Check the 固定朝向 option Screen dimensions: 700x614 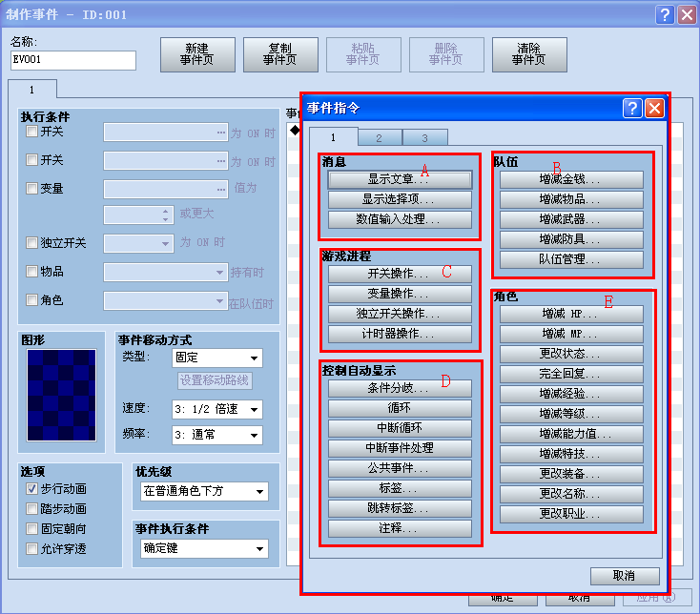tap(31, 529)
